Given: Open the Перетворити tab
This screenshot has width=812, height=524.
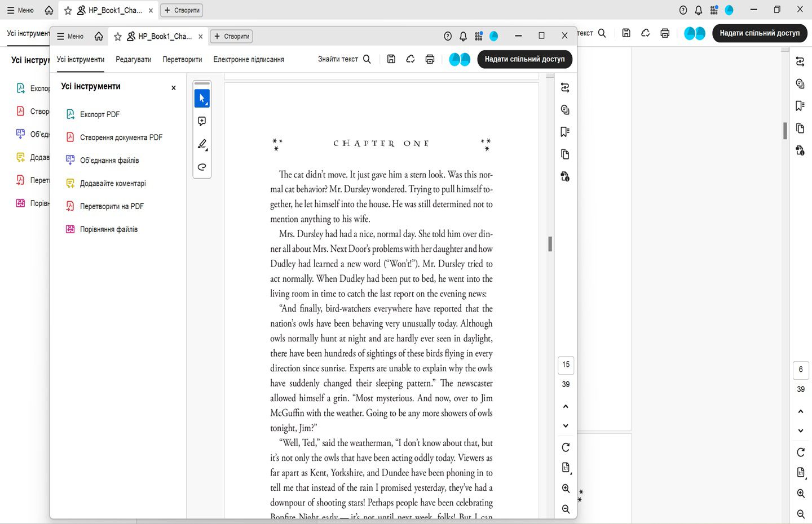Looking at the screenshot, I should click(x=182, y=59).
